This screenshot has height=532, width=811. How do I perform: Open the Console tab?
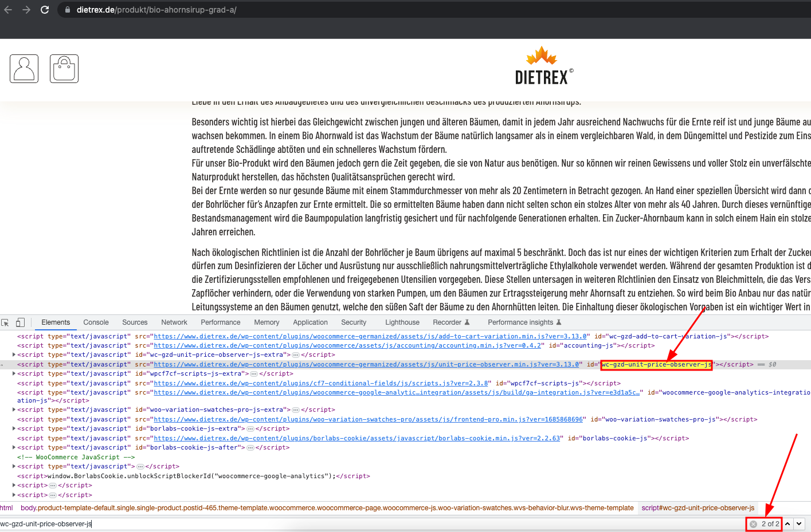(x=96, y=322)
